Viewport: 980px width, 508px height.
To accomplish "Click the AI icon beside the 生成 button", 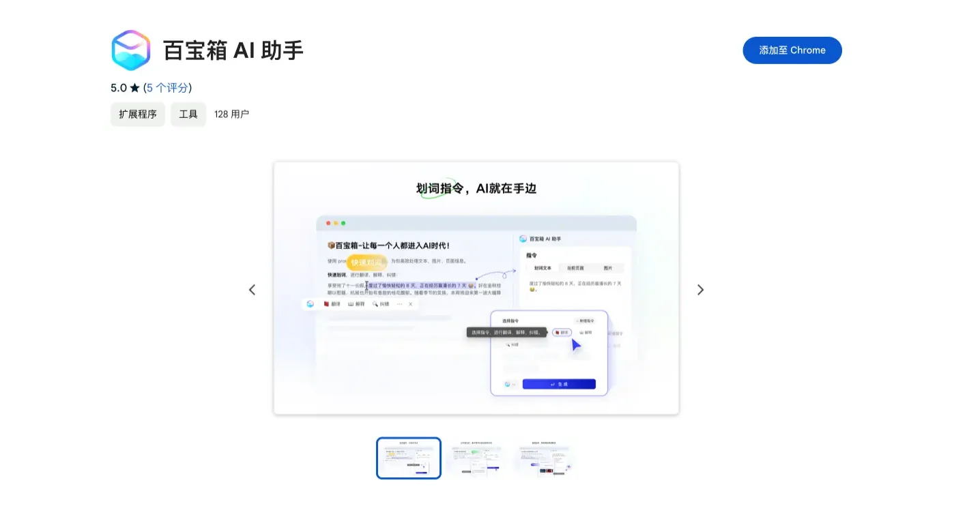I will pos(508,384).
